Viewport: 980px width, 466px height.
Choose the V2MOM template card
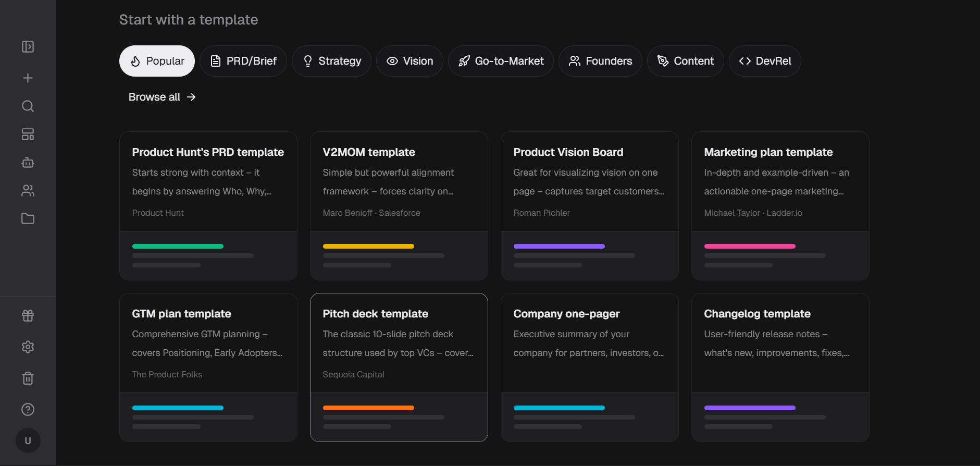point(399,205)
